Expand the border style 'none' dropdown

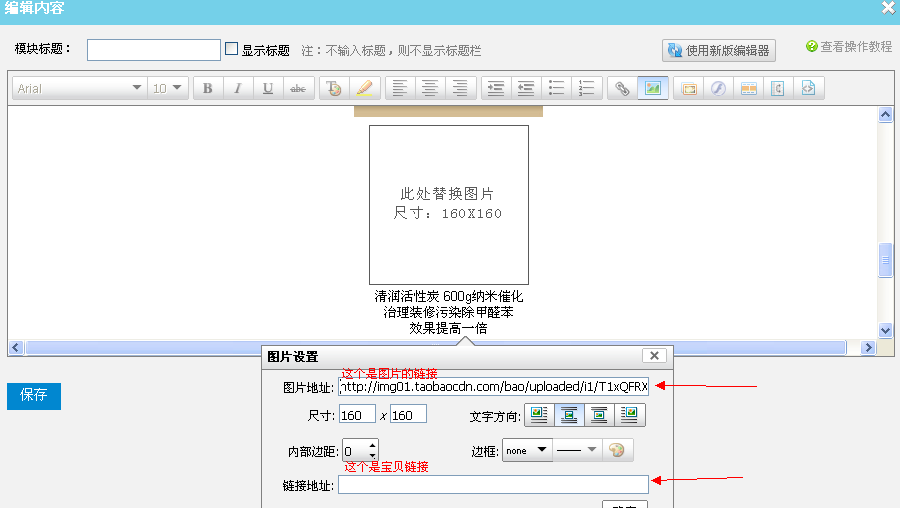point(527,451)
